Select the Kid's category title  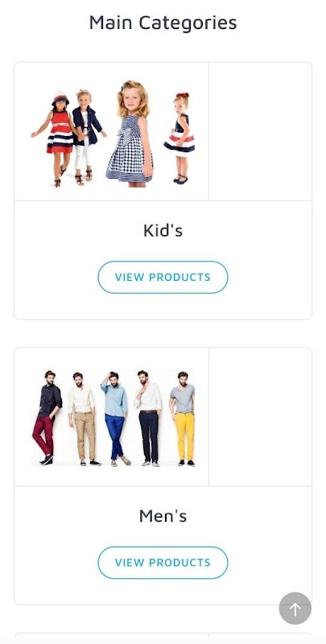[163, 230]
